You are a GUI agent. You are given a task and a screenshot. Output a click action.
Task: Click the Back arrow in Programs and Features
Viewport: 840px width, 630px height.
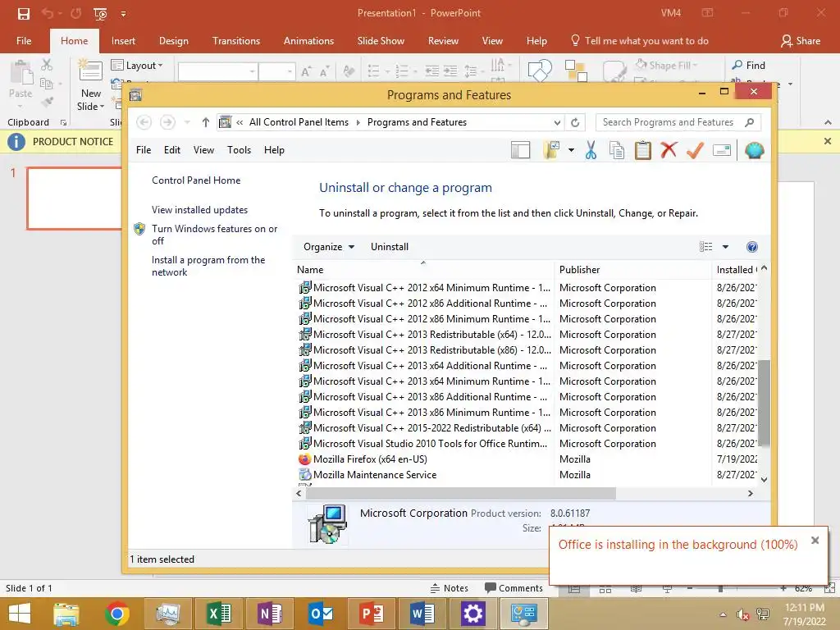pos(144,123)
